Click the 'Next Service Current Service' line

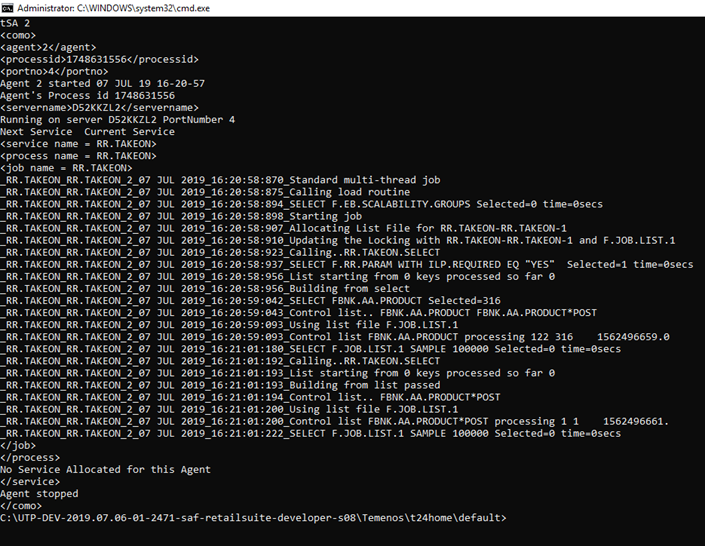(87, 132)
